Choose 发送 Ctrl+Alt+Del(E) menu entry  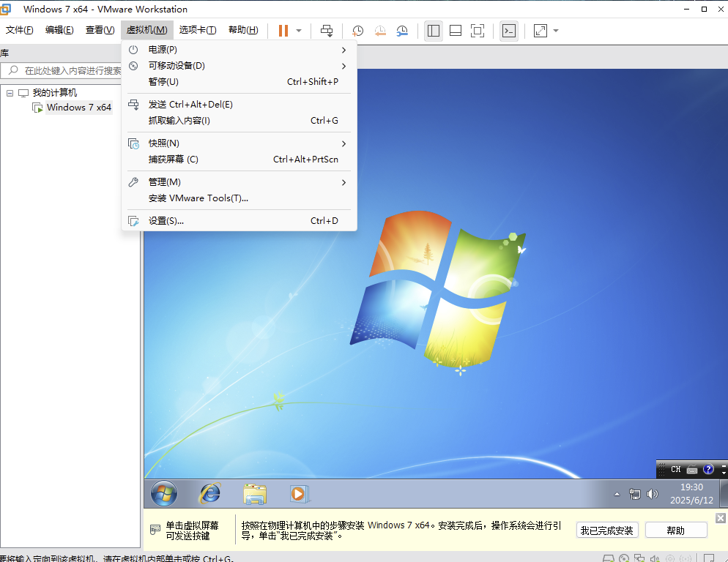(239, 105)
